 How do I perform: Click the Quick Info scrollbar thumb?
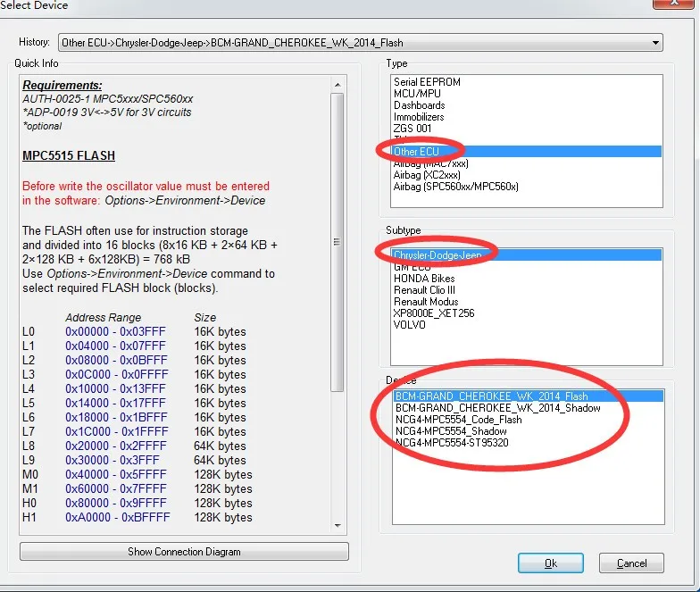(337, 243)
